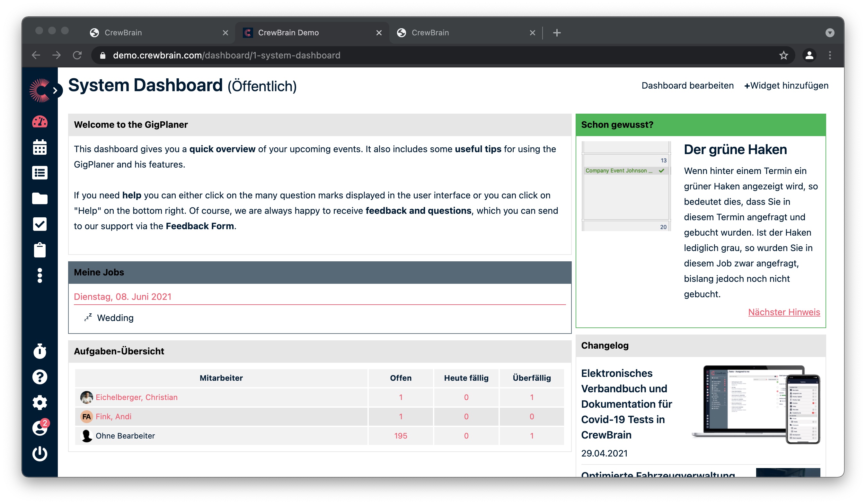The image size is (866, 504).
Task: Open the clipboard icon in sidebar
Action: (x=40, y=250)
